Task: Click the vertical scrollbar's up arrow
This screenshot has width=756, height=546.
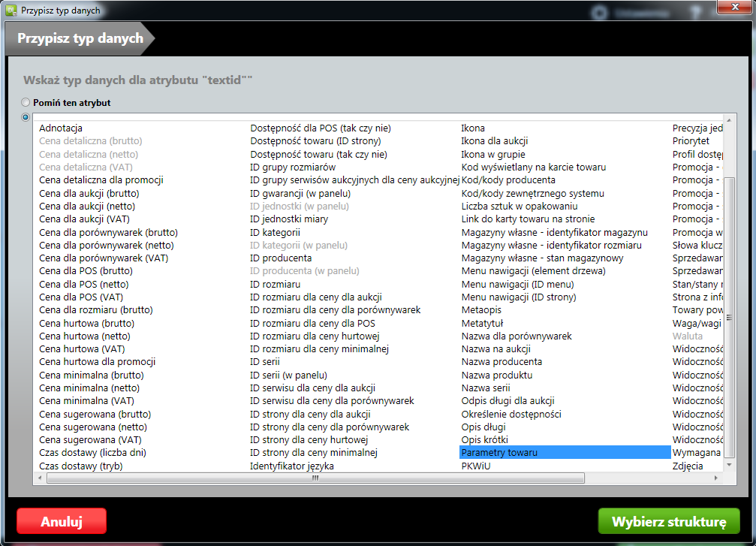Action: coord(729,121)
